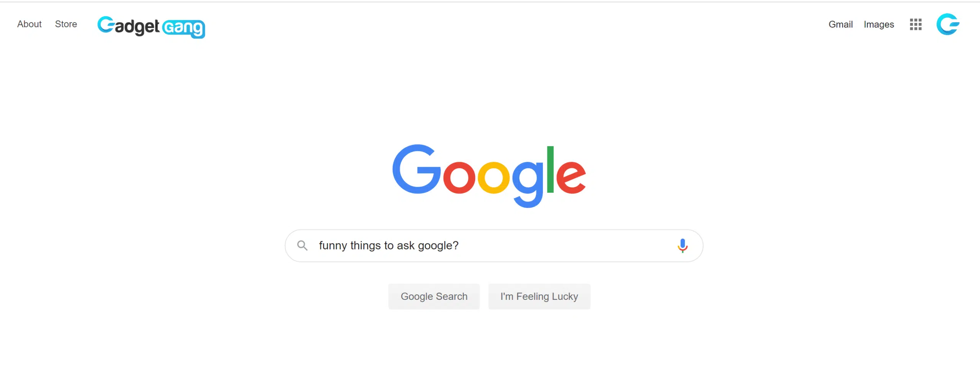Click the blue capital G in the Google logo
980x379 pixels.
pyautogui.click(x=417, y=169)
